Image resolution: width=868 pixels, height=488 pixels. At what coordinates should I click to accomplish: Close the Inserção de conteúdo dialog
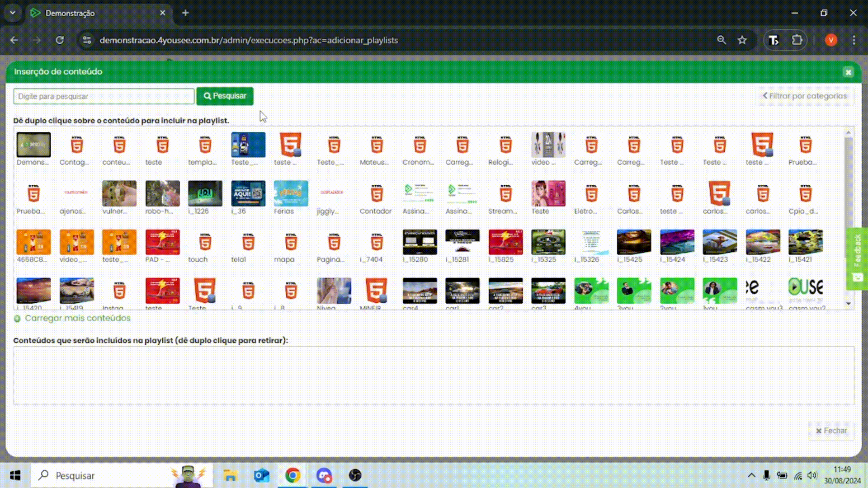pyautogui.click(x=848, y=72)
